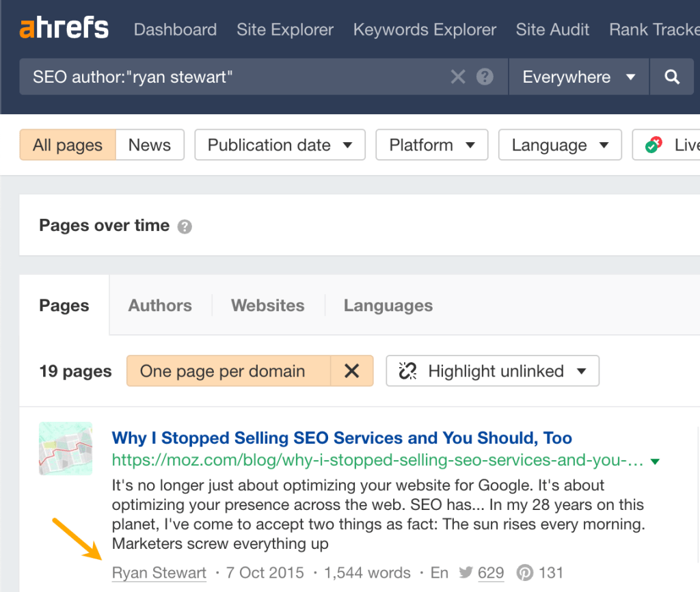The width and height of the screenshot is (700, 592).
Task: Switch to the Authors tab
Action: [159, 306]
